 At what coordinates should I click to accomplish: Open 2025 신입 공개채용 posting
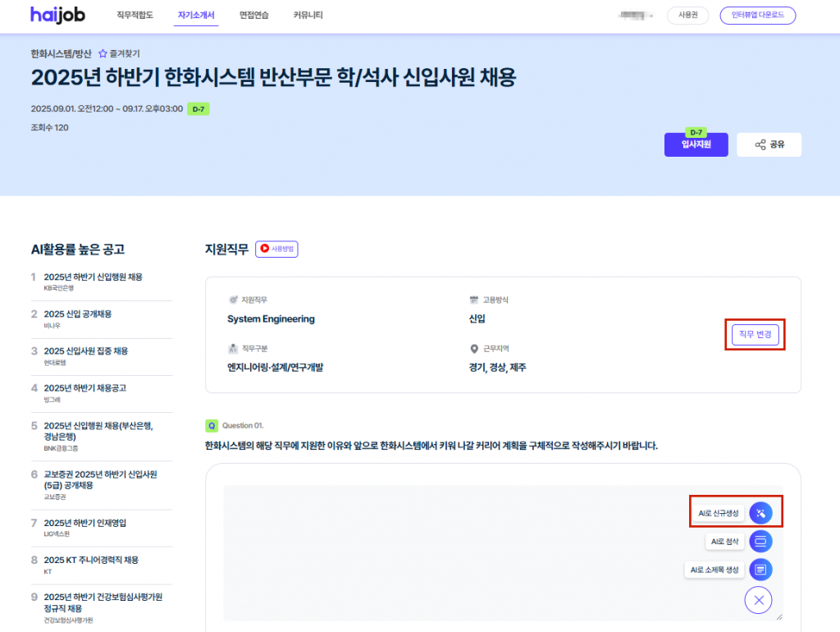78,314
